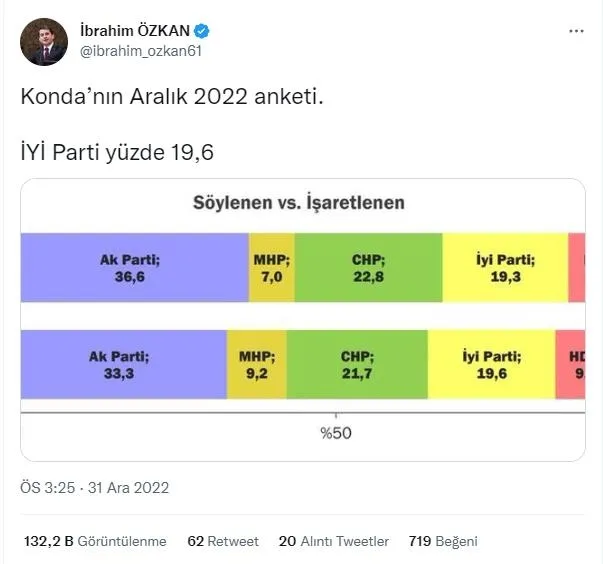The width and height of the screenshot is (603, 564).
Task: Click the İYİ Parti yüzde 19,6 text line
Action: pos(118,152)
